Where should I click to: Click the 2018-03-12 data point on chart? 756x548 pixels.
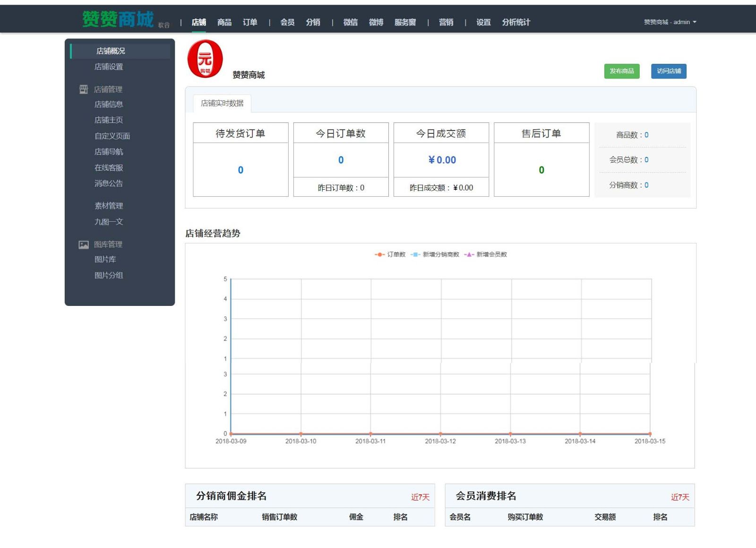(440, 434)
